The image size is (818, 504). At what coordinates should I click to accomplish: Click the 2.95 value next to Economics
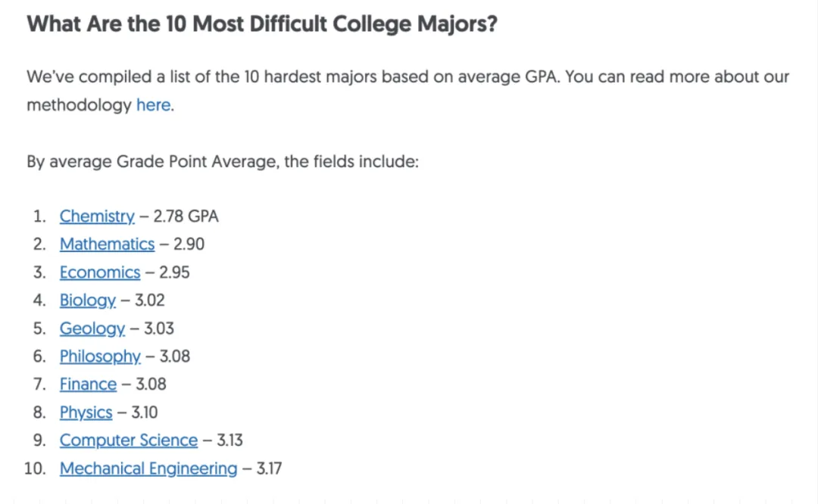click(x=174, y=272)
